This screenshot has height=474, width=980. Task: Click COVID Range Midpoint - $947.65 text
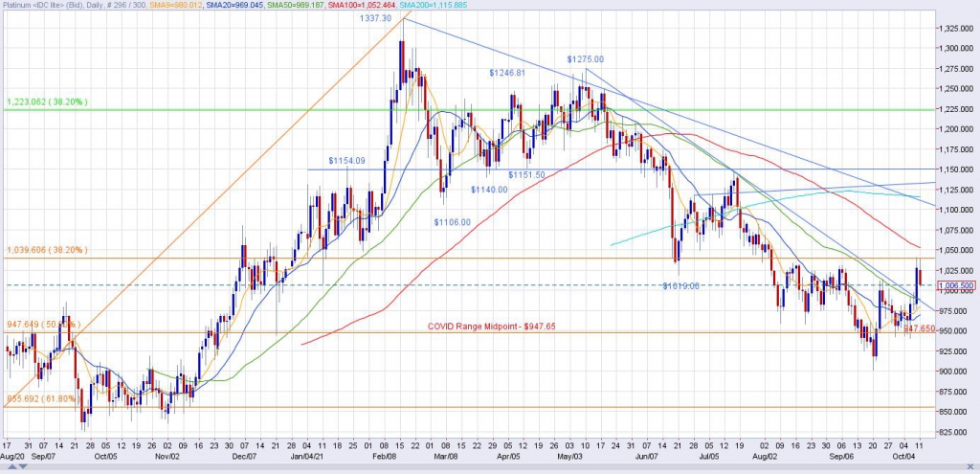pos(492,327)
